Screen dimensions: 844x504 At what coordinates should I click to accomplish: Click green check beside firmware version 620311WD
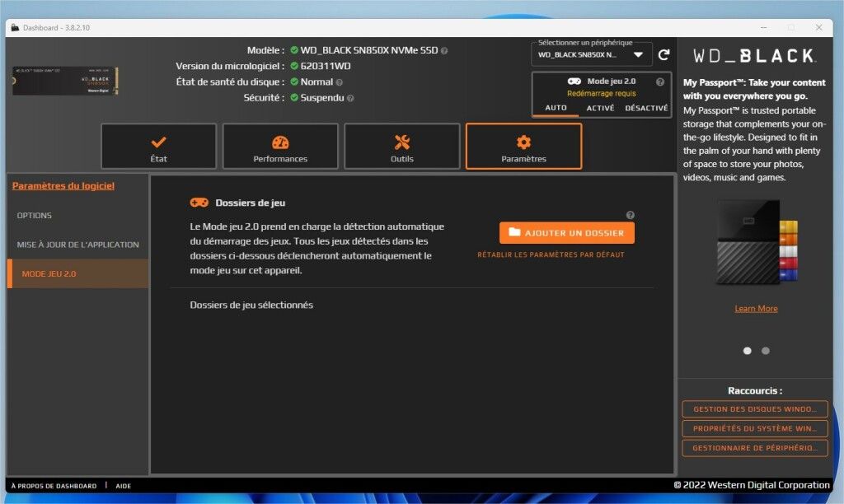pyautogui.click(x=294, y=66)
